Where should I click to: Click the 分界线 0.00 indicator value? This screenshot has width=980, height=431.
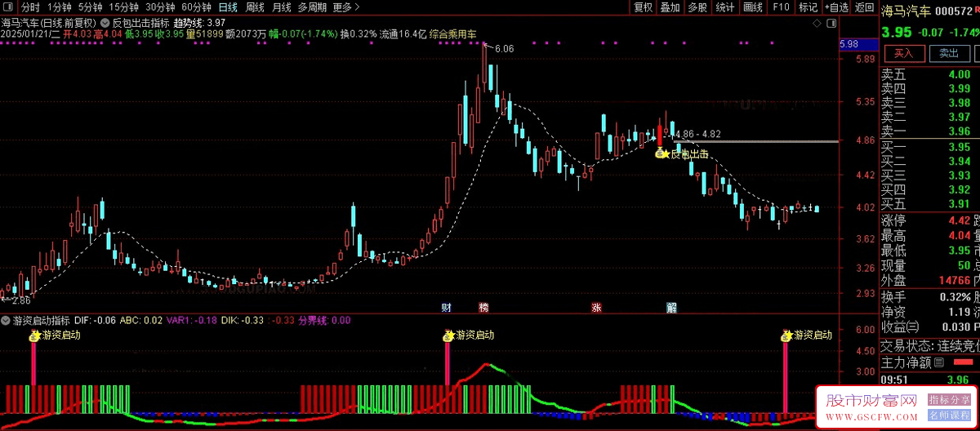coord(324,321)
